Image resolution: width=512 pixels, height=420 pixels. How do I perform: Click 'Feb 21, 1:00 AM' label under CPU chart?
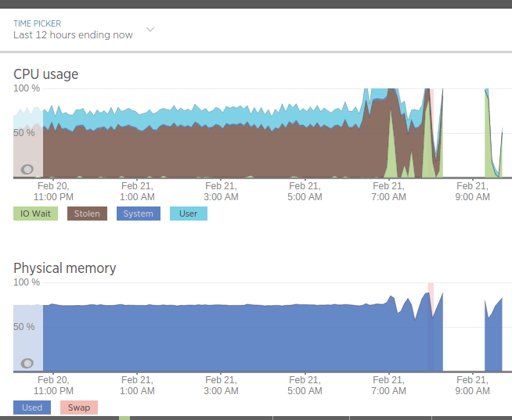[x=137, y=192]
